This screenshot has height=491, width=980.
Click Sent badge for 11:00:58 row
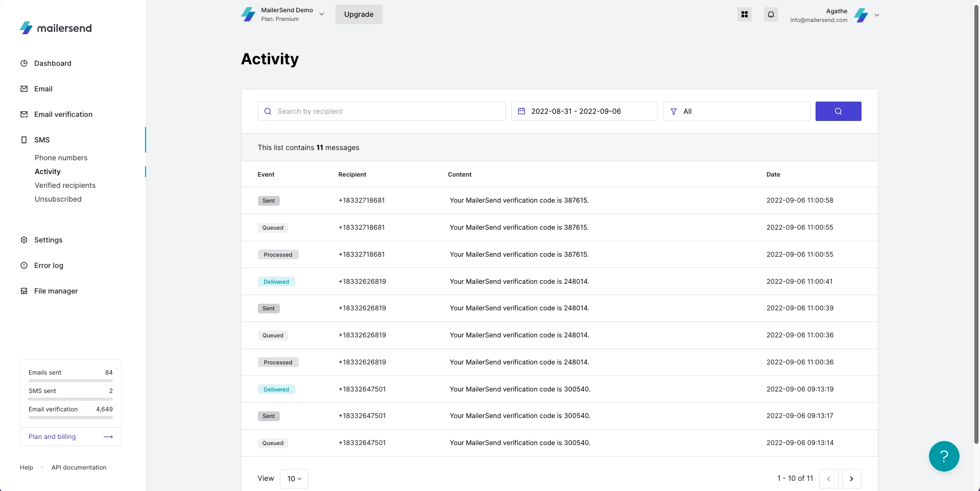pyautogui.click(x=269, y=201)
